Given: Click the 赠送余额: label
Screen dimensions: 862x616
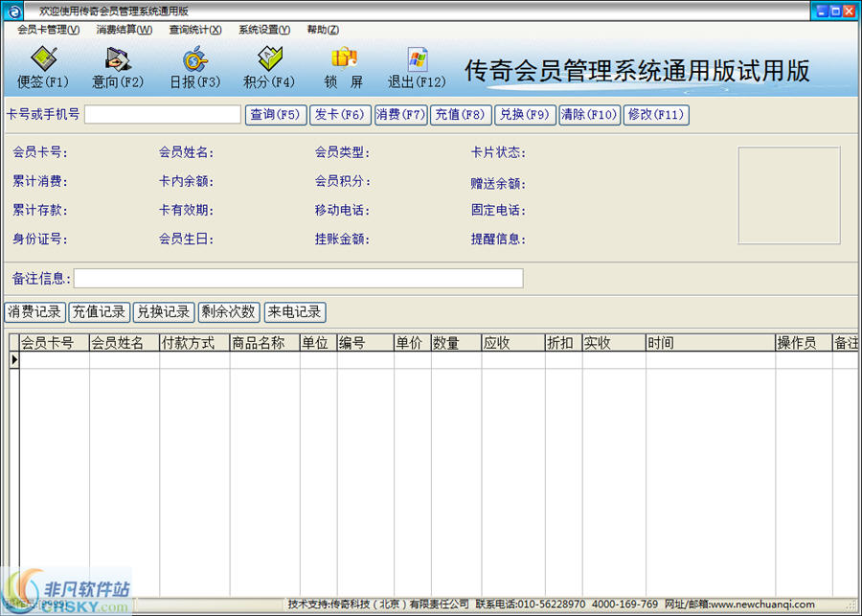Looking at the screenshot, I should coord(498,184).
